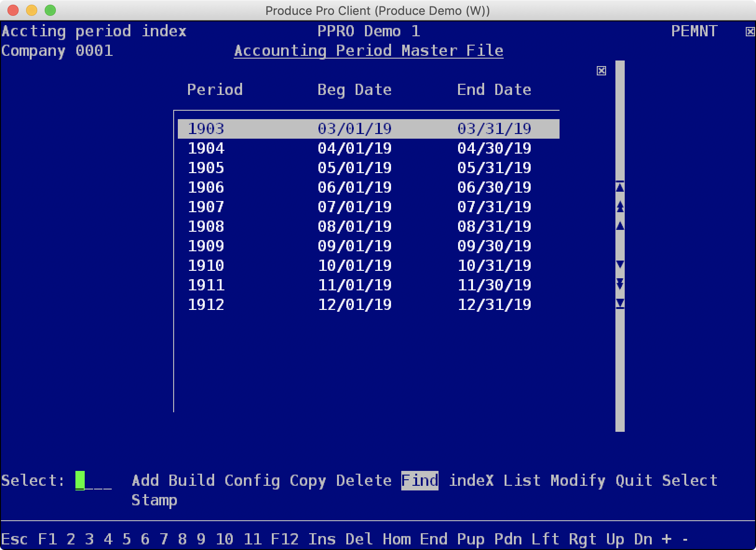This screenshot has height=550, width=756.
Task: Click the Hom key in bottom bar
Action: click(x=397, y=539)
